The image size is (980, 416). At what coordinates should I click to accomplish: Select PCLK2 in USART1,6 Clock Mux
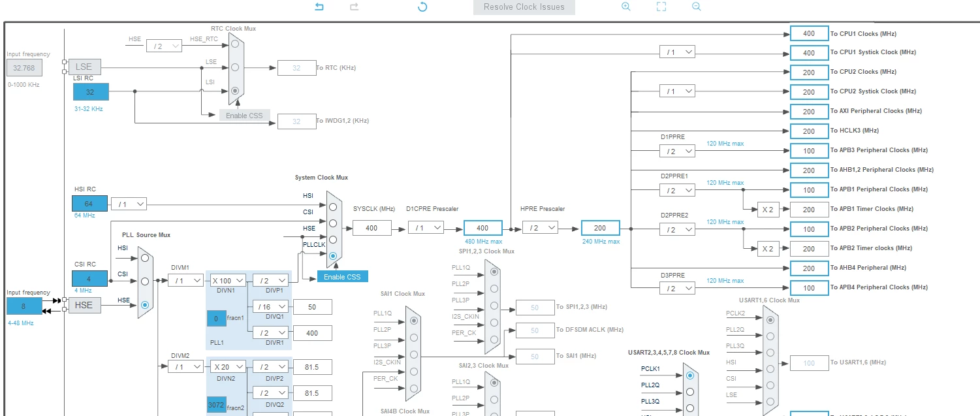[770, 319]
